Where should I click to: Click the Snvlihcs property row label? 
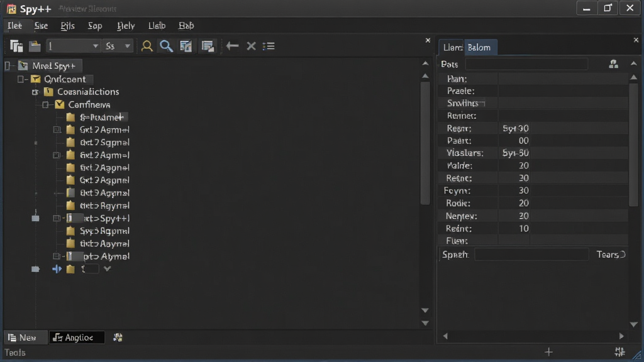pos(463,103)
